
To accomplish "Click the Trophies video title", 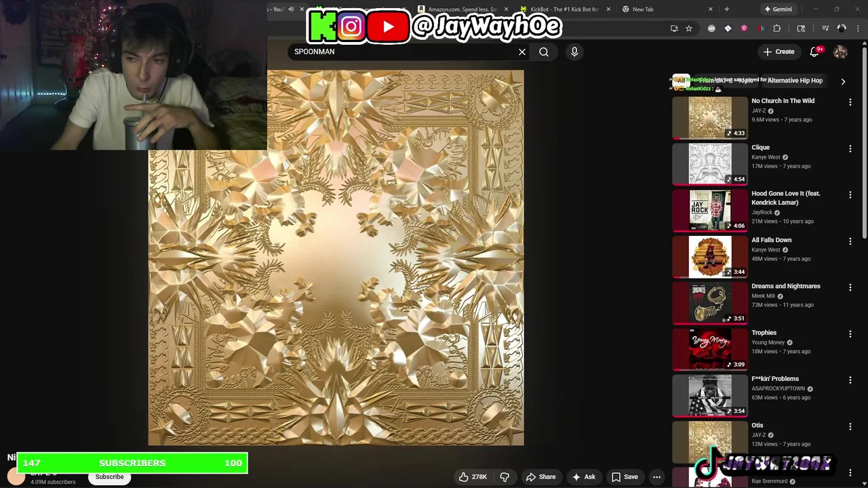I will pos(764,333).
